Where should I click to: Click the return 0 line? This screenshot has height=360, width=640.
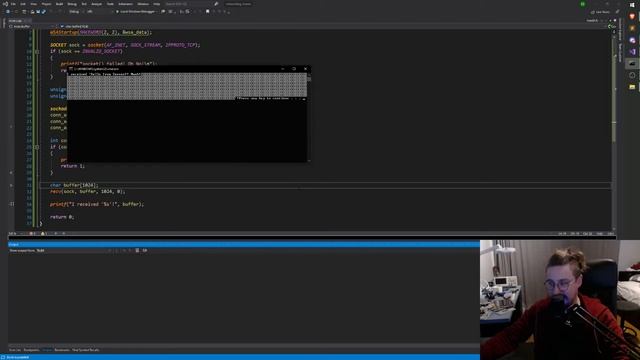coord(62,217)
